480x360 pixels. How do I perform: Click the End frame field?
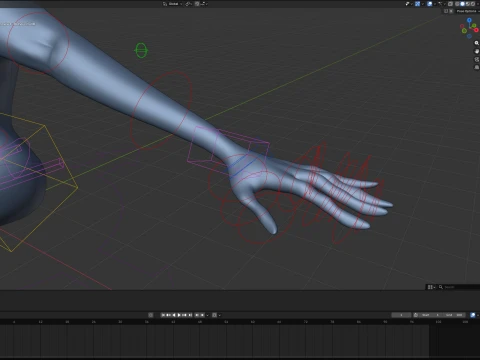click(x=454, y=315)
